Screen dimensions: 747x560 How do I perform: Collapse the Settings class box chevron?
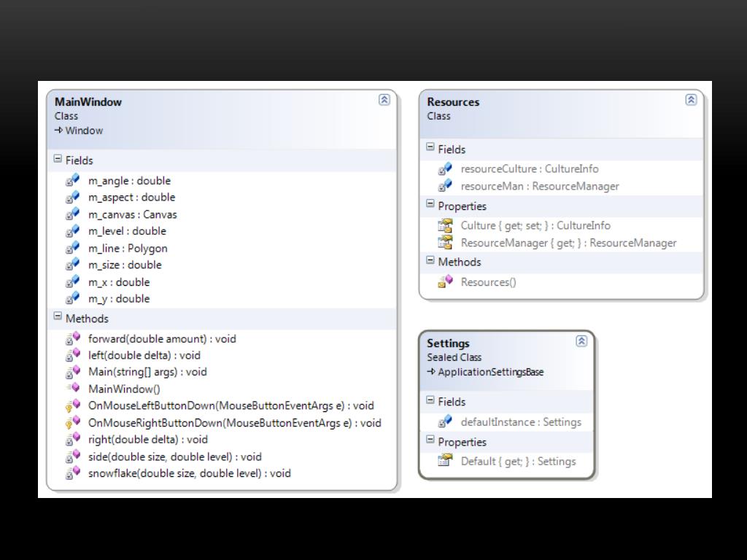581,341
